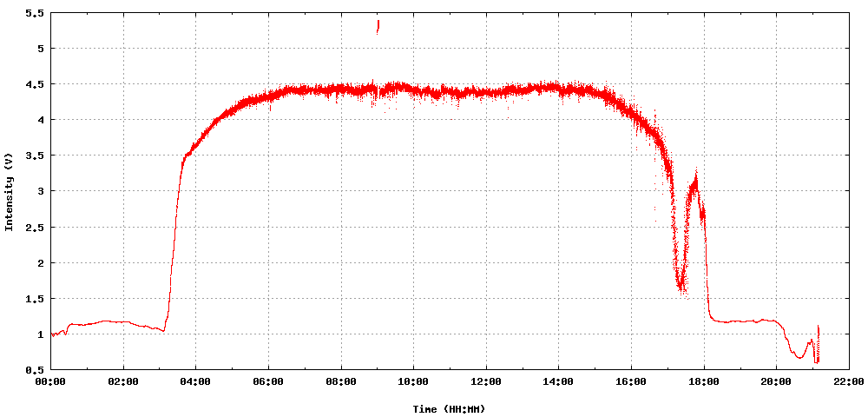Click the "04:00" x-axis tick label
Image resolution: width=868 pixels, height=417 pixels.
tap(196, 381)
